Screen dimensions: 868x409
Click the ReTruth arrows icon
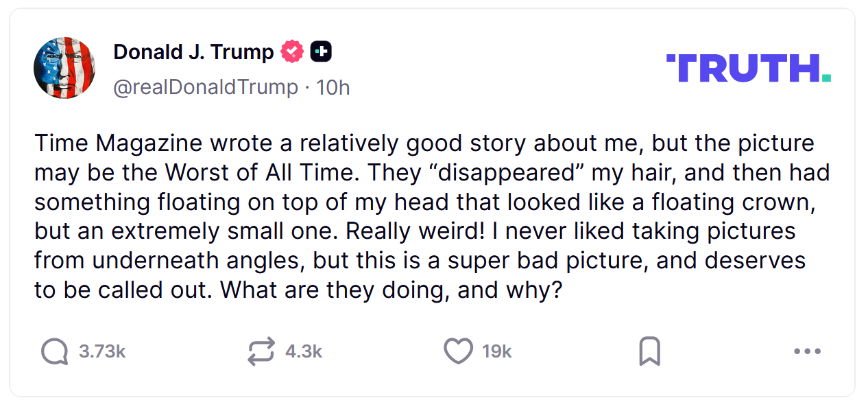click(261, 352)
